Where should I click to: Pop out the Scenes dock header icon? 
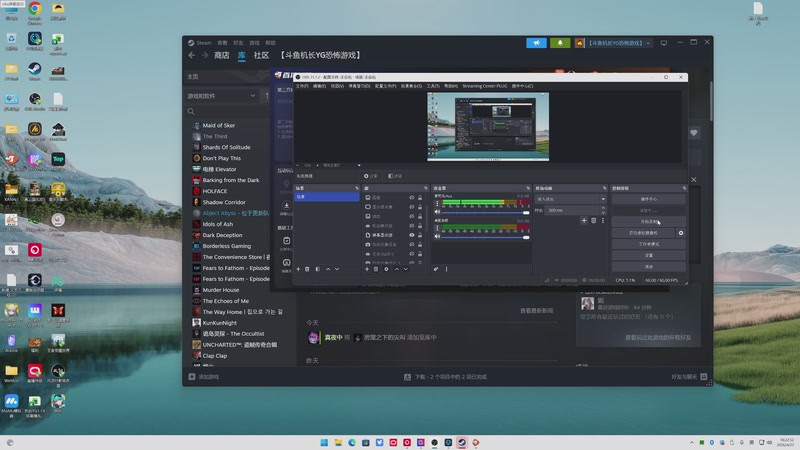tap(357, 188)
